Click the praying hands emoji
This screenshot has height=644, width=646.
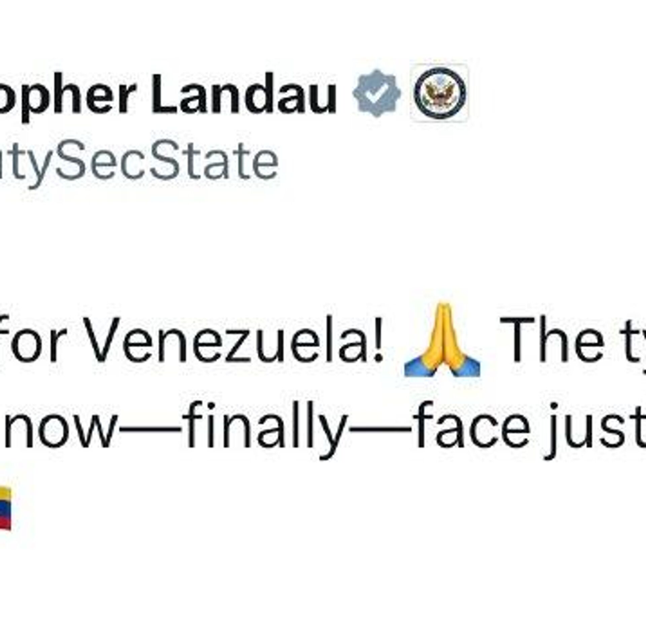pyautogui.click(x=442, y=339)
